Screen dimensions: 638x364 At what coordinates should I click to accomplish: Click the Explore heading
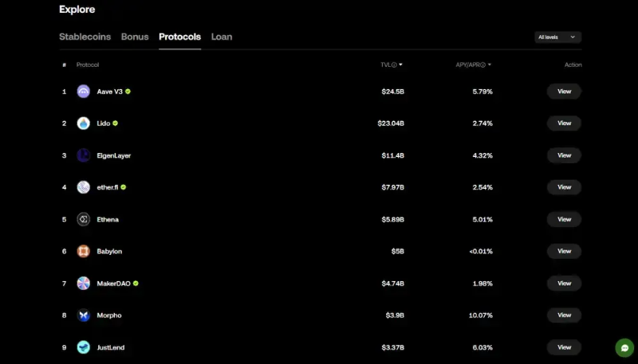tap(77, 9)
